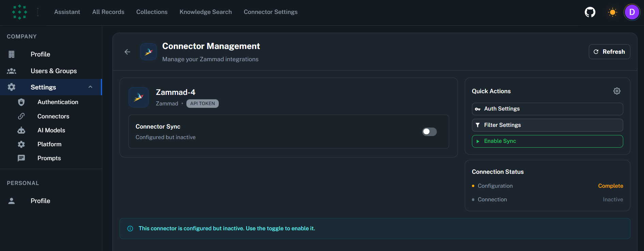
Task: Click the Zammad-4 connector bird icon
Action: 139,97
